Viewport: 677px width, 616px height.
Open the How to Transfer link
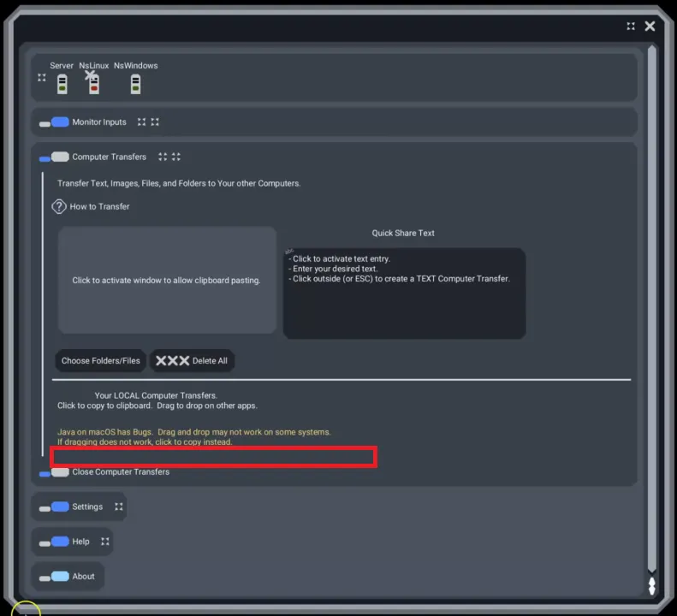point(100,207)
